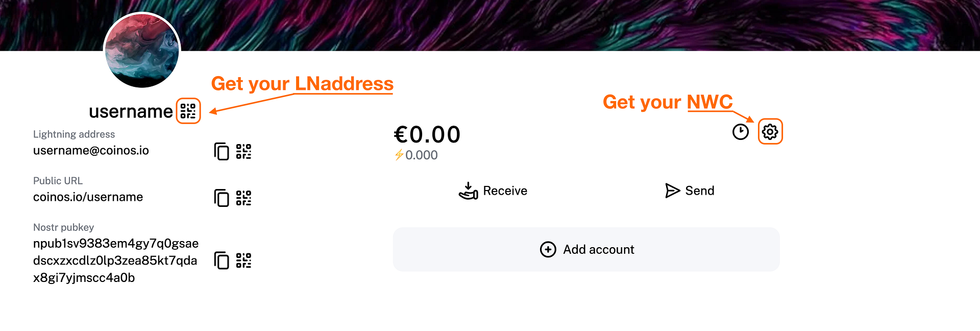Copy the Nostr pubkey
Image resolution: width=980 pixels, height=331 pixels.
click(222, 261)
